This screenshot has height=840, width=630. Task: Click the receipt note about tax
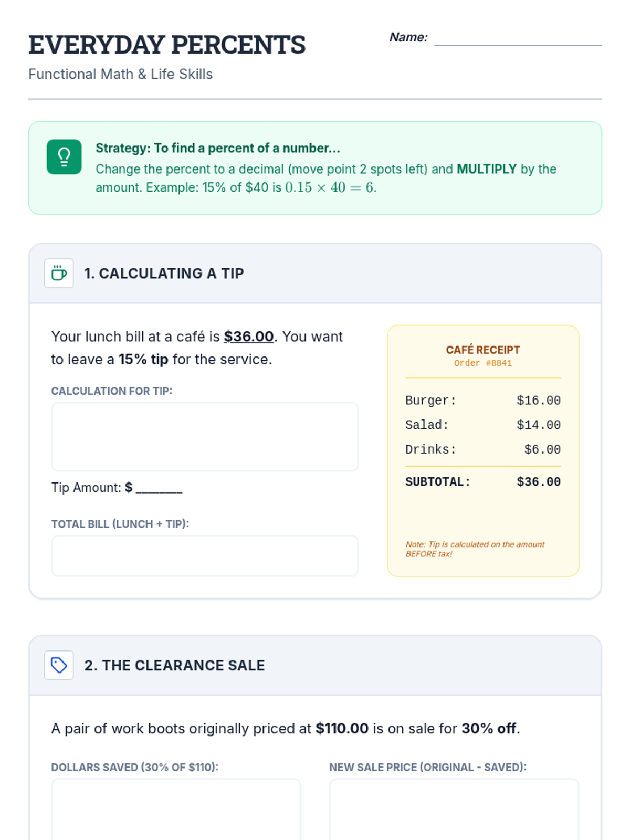[475, 549]
